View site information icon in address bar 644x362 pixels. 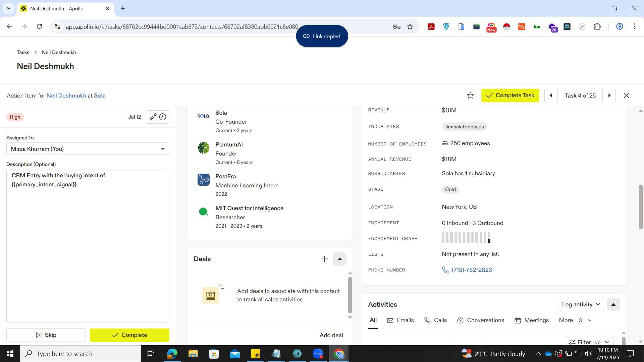click(57, 26)
